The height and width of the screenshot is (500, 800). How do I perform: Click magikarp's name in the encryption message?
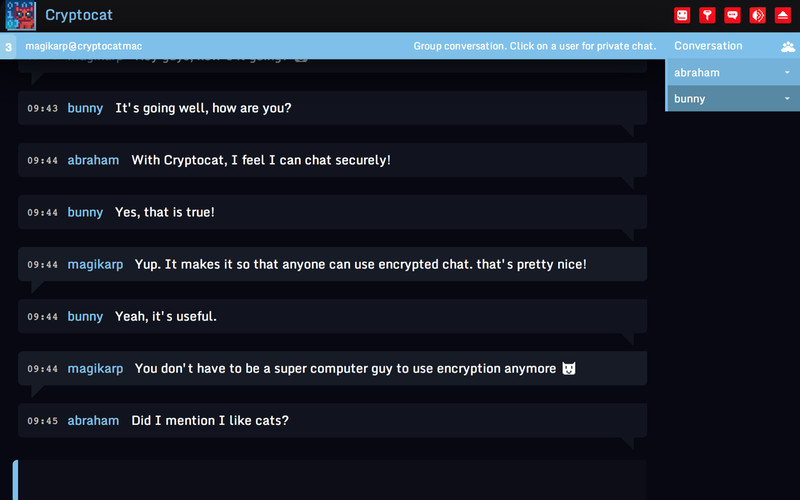[95, 368]
